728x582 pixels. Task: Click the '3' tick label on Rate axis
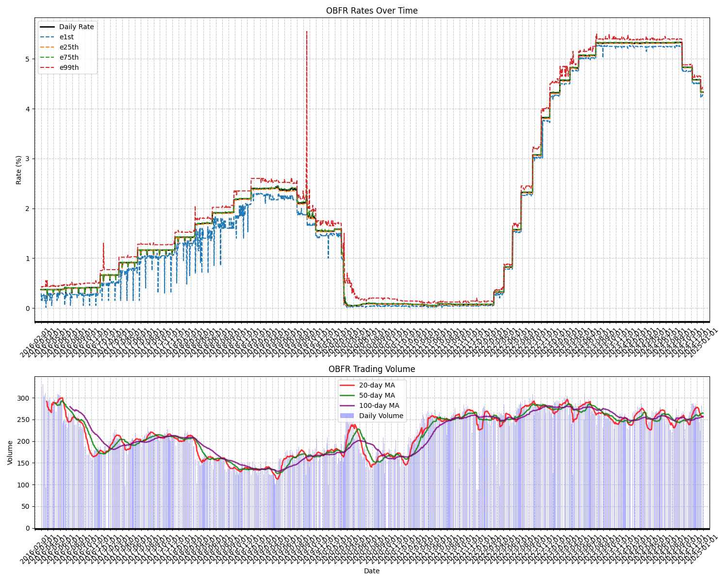click(28, 159)
